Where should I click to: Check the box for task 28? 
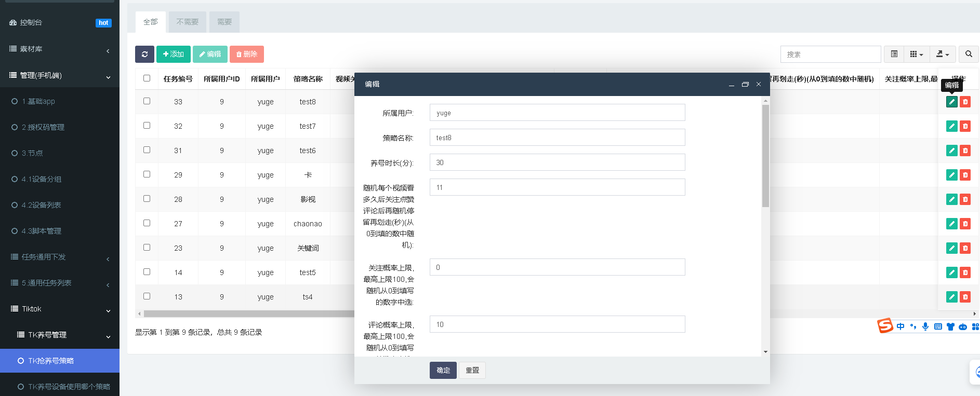(x=147, y=199)
